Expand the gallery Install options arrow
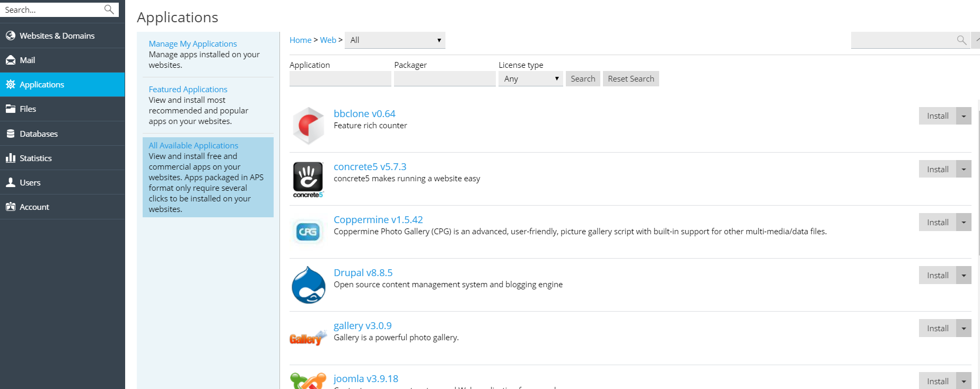 [964, 328]
